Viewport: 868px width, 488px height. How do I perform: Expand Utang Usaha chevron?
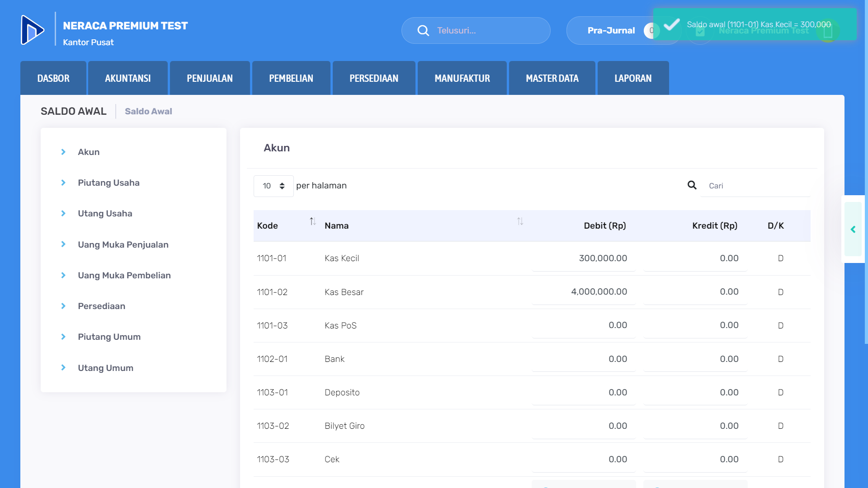[x=63, y=213]
